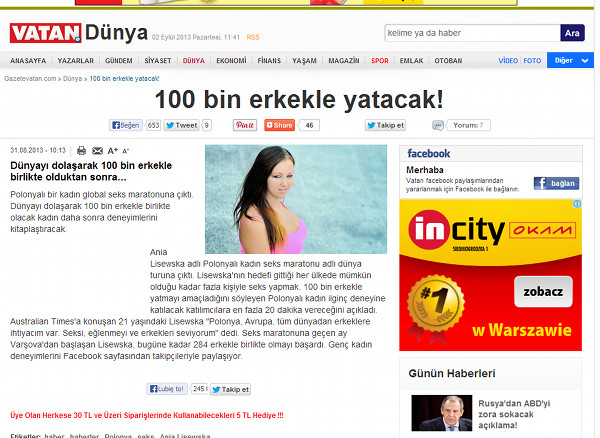Click the Ania Lisewska tag link
This screenshot has height=438, width=600.
pos(185,436)
